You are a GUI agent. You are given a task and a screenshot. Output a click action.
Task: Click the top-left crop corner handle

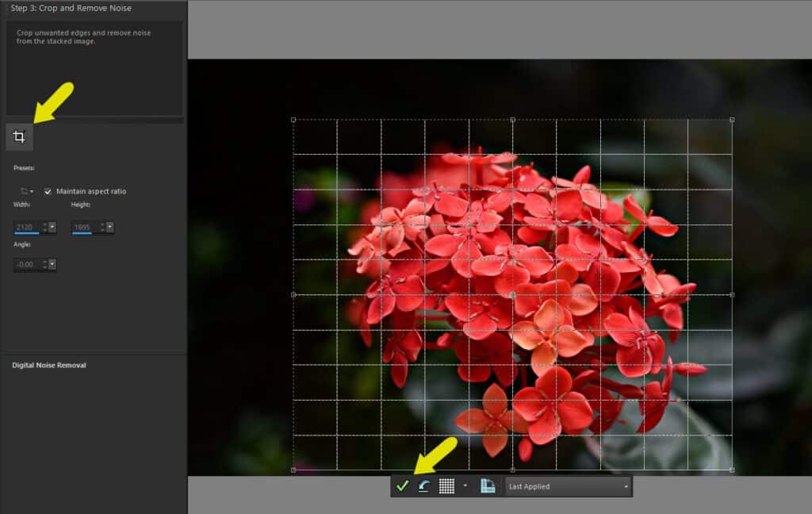293,120
